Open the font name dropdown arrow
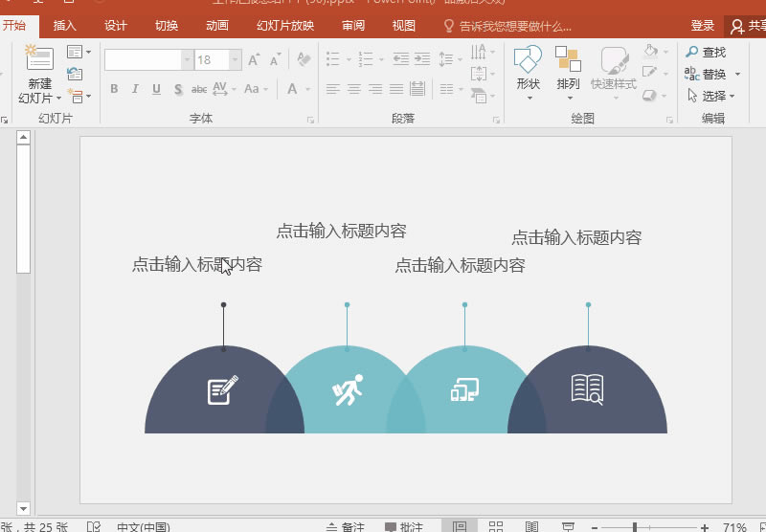This screenshot has height=532, width=766. (187, 60)
